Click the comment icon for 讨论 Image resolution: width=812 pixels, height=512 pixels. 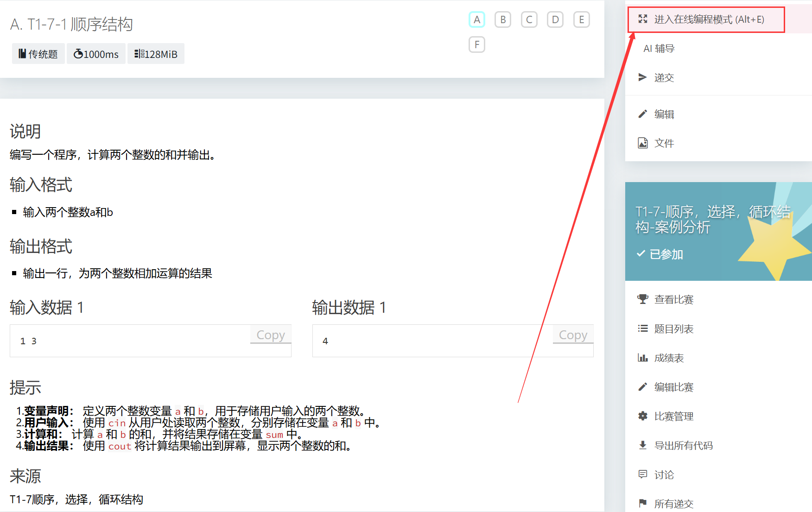(x=642, y=474)
